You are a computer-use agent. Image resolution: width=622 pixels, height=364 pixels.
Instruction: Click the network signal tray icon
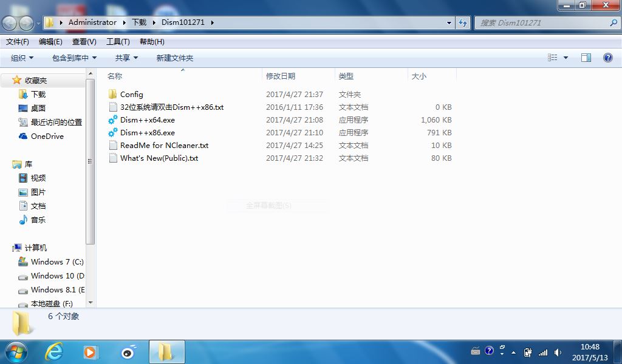(542, 352)
